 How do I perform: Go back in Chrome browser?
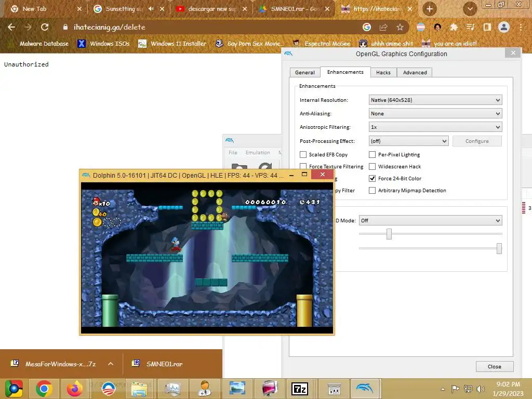pyautogui.click(x=11, y=27)
